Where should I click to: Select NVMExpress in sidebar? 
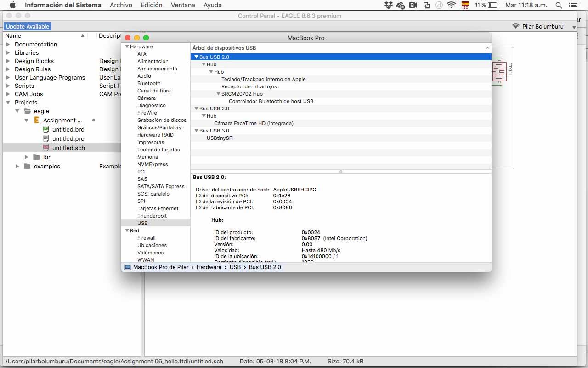click(x=153, y=164)
